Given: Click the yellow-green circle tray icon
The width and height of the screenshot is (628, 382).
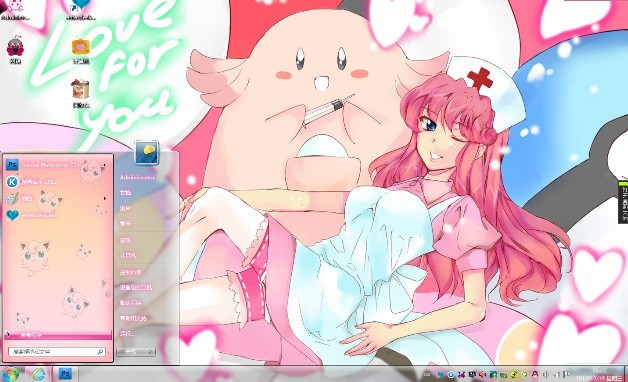Looking at the screenshot, I should pos(514,375).
